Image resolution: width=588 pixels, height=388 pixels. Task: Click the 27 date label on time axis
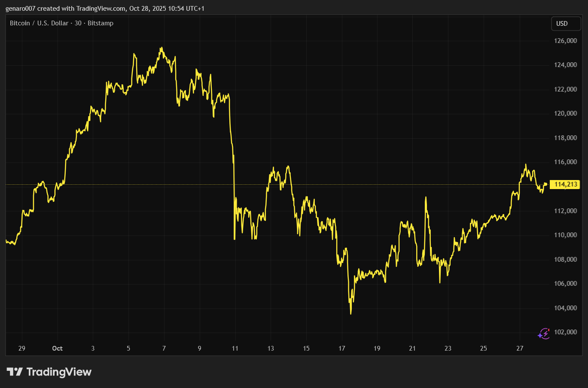(x=520, y=348)
